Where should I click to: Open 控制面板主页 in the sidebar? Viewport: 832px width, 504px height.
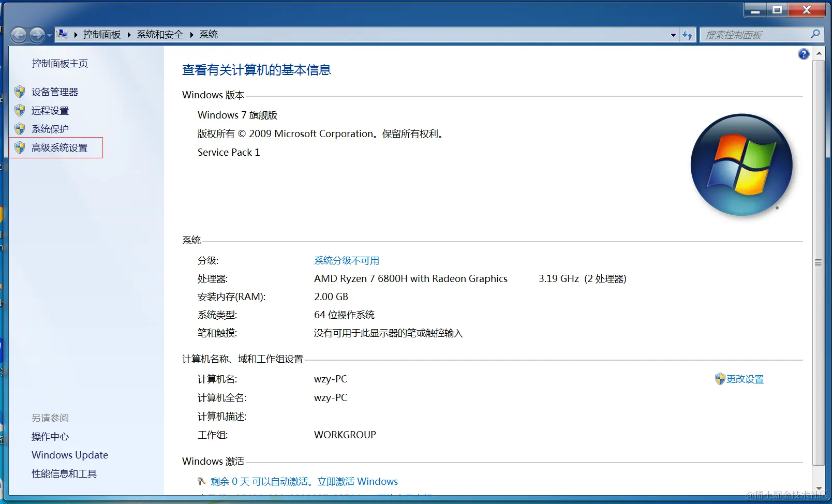click(x=60, y=63)
